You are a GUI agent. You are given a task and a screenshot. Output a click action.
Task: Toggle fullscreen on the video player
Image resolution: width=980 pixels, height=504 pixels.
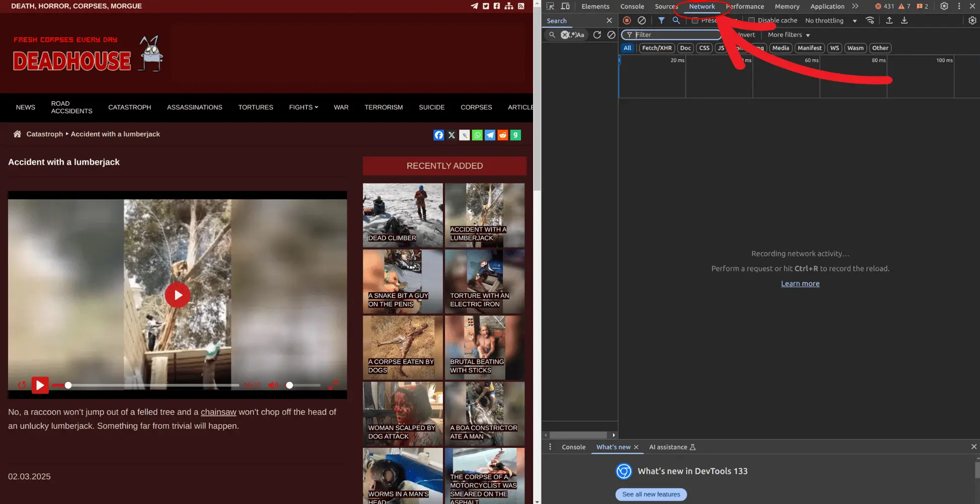(x=333, y=385)
